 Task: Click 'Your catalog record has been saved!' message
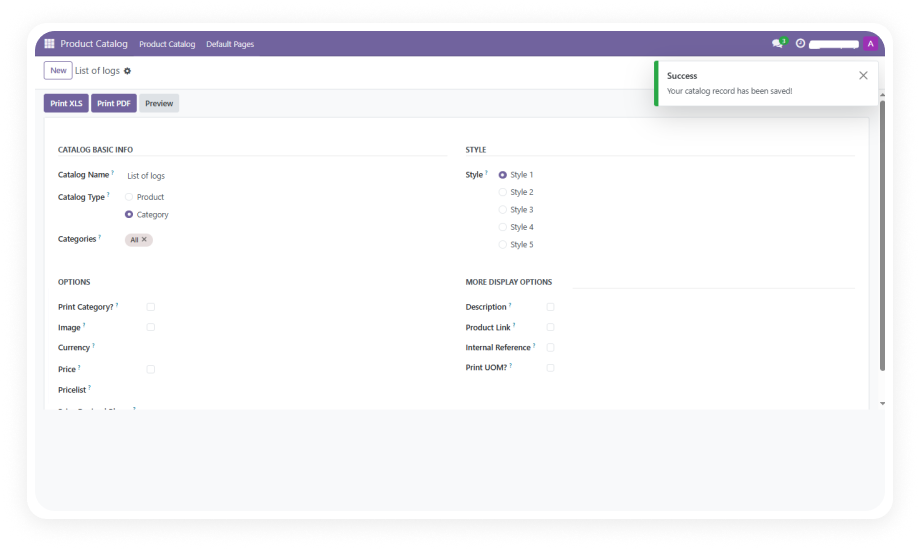point(729,91)
